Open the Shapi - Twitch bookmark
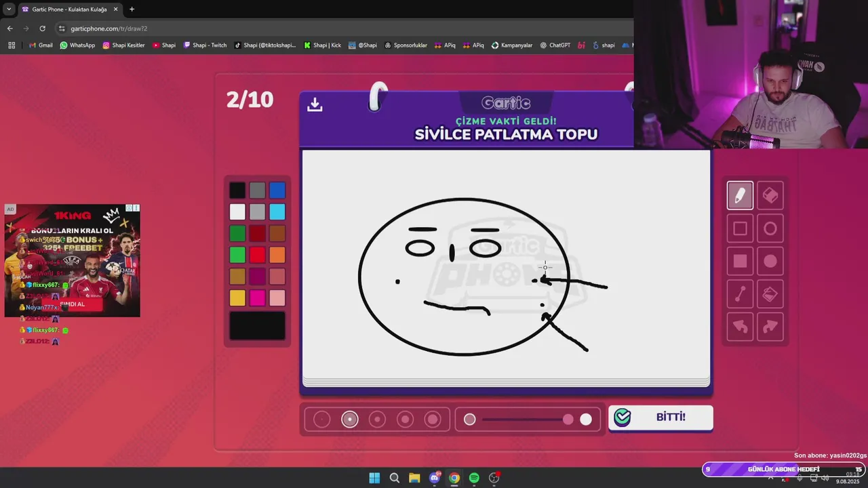 click(x=205, y=45)
